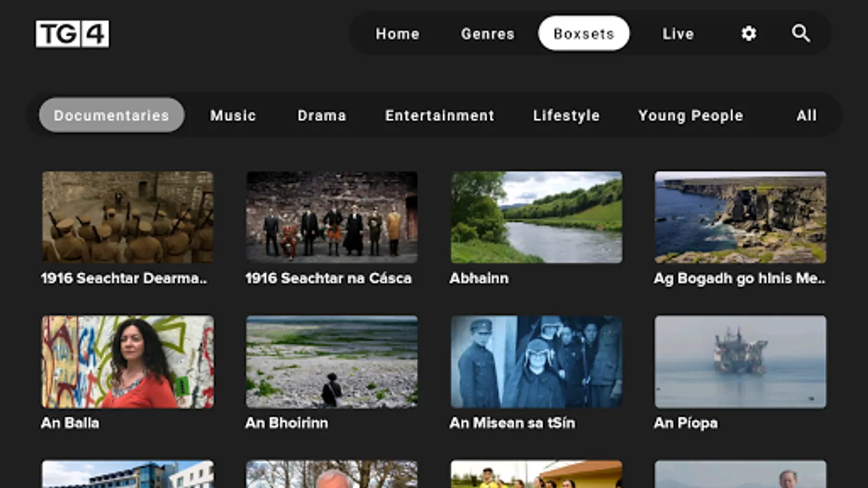Click the title '1916 Seachtar Dearma..'
The height and width of the screenshot is (488, 868).
pyautogui.click(x=124, y=278)
